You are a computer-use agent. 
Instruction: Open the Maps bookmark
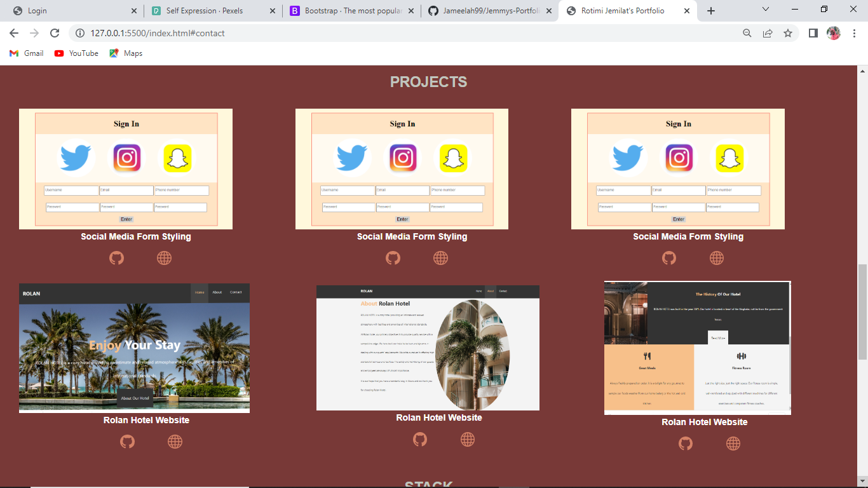click(x=126, y=53)
